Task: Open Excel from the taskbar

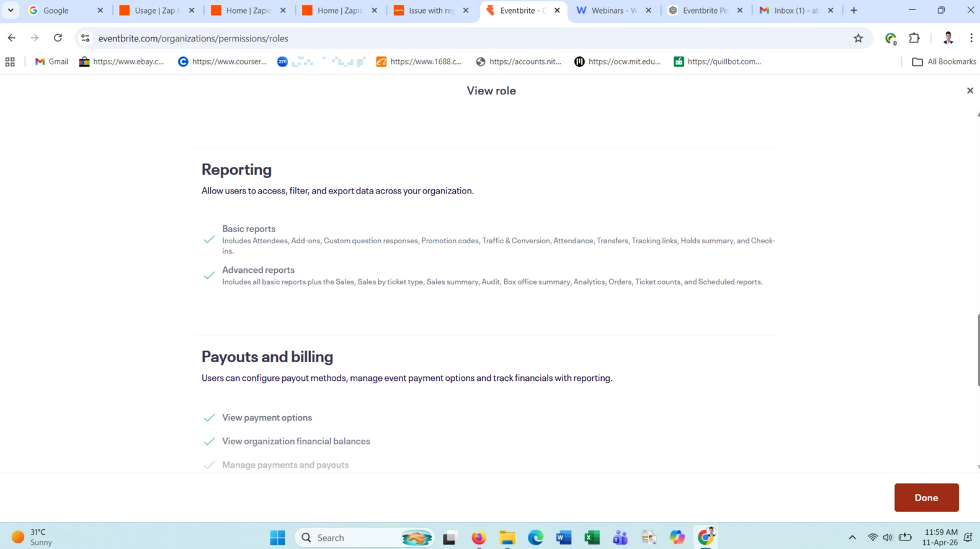Action: [x=592, y=537]
